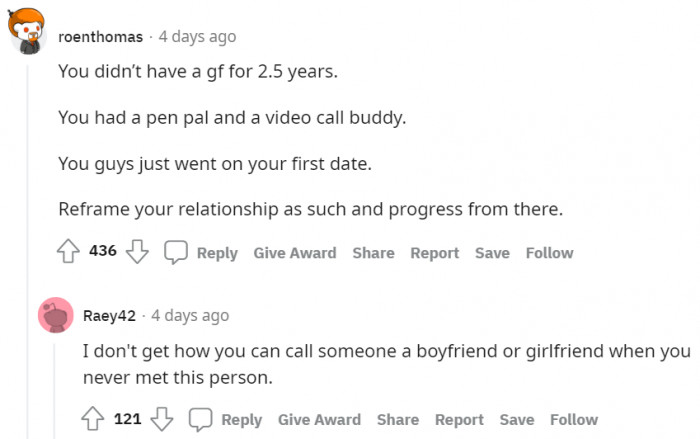
Task: Upvote Raey42's reply
Action: click(94, 418)
